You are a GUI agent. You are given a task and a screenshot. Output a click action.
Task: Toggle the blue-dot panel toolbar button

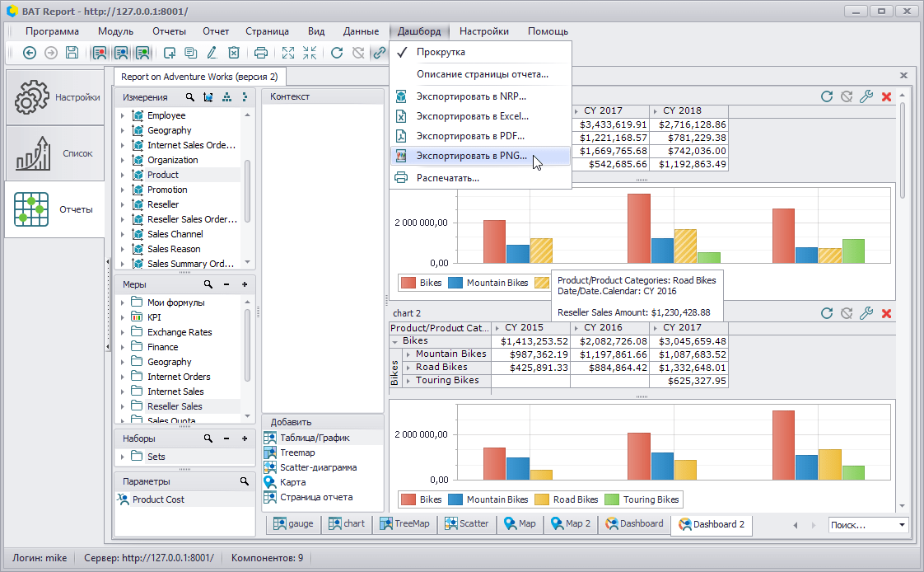click(121, 53)
